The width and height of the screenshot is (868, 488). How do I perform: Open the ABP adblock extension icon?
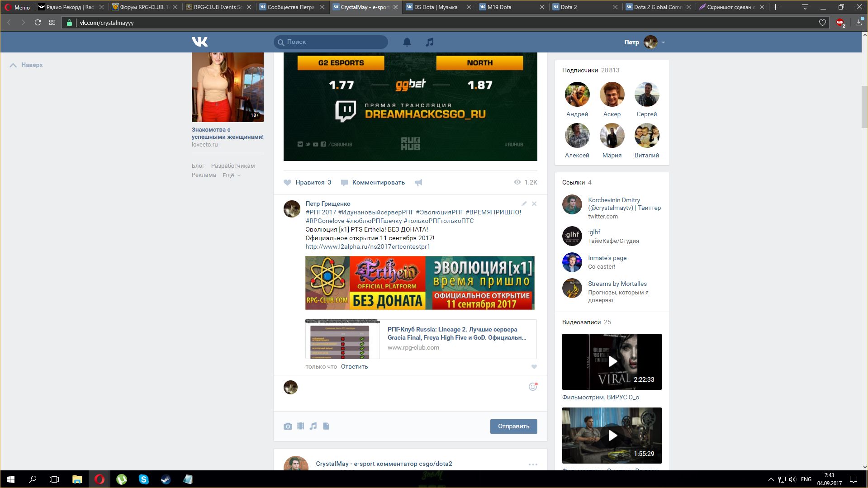pyautogui.click(x=840, y=23)
